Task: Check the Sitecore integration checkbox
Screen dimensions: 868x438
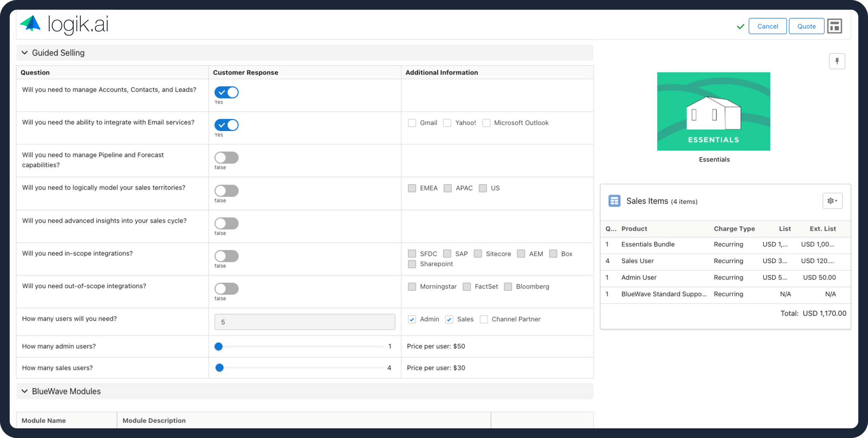Action: tap(478, 254)
